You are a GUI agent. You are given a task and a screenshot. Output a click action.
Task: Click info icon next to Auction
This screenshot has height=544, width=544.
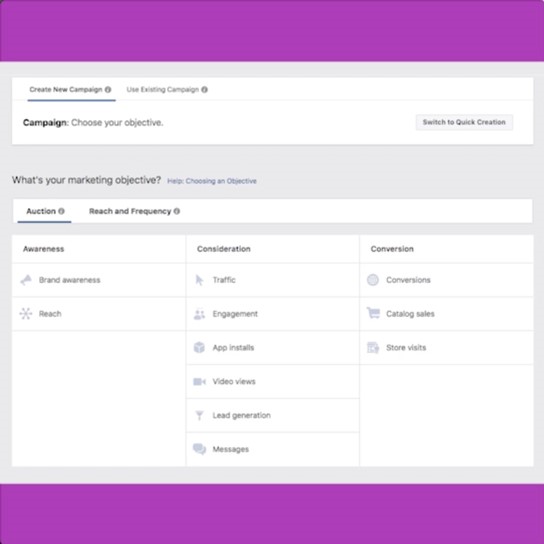(61, 211)
